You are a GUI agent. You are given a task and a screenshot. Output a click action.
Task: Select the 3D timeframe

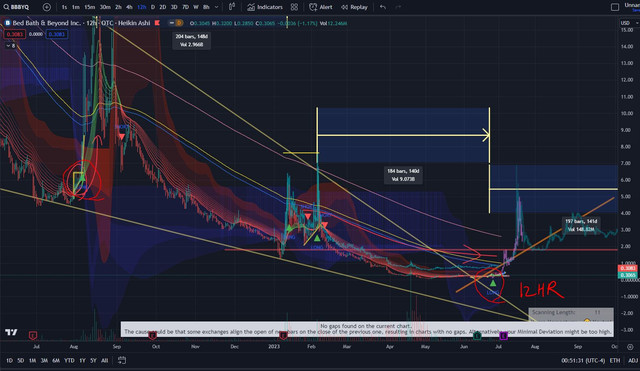(174, 7)
